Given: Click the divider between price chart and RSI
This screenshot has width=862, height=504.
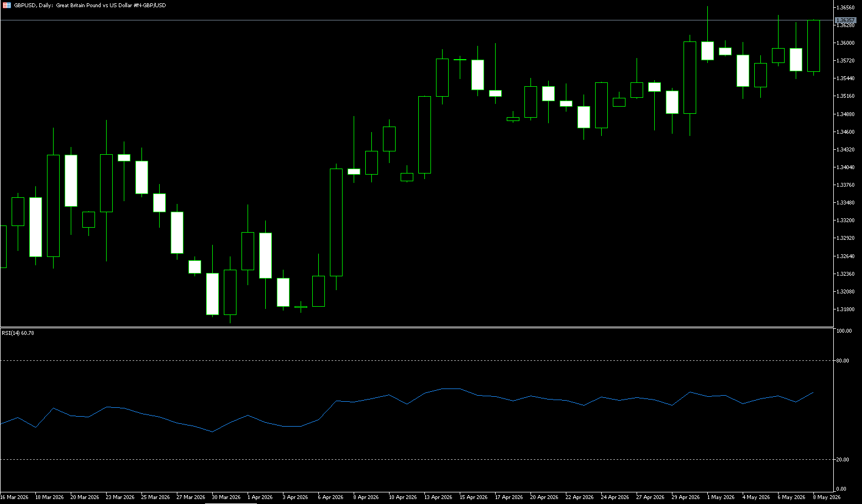Looking at the screenshot, I should [417, 327].
